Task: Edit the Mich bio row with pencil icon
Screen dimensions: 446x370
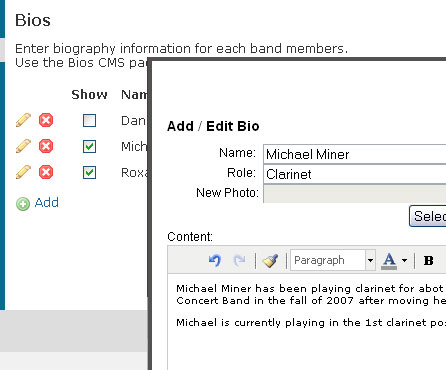Action: 23,146
